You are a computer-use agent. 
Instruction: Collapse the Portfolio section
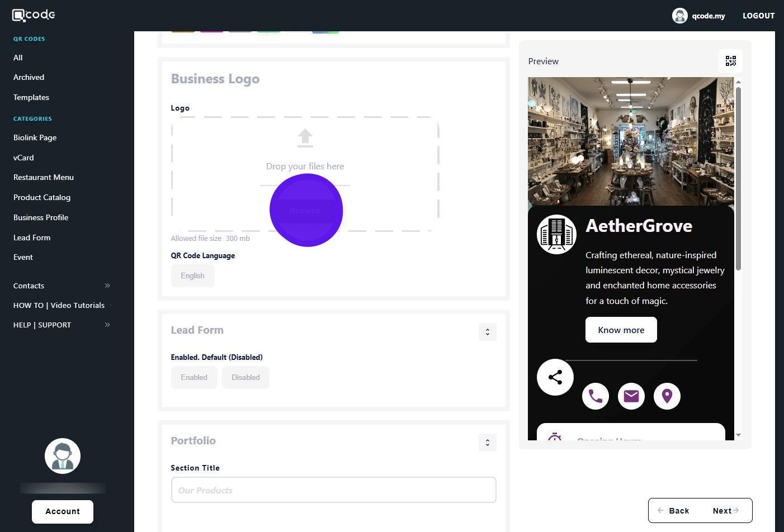[487, 443]
